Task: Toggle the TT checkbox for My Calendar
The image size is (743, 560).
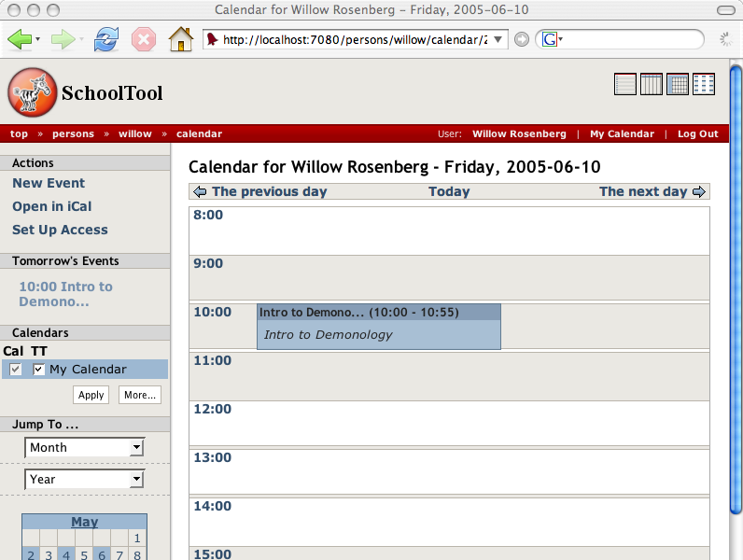Action: pyautogui.click(x=38, y=370)
